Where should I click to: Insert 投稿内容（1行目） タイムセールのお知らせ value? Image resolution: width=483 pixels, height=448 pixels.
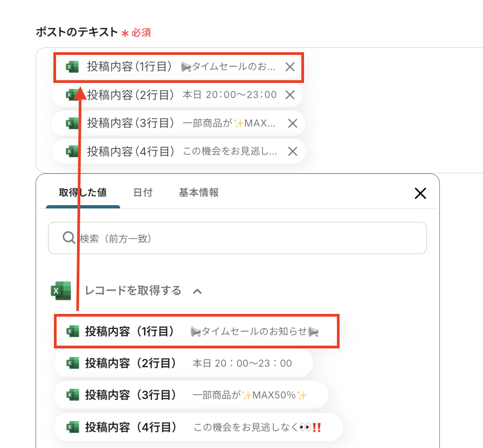click(x=197, y=331)
